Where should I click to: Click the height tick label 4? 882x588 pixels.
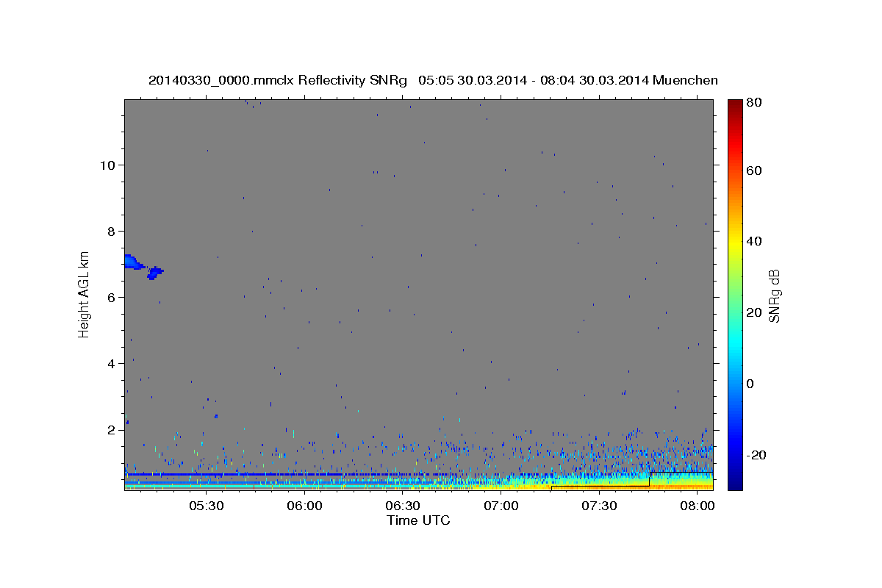[110, 363]
